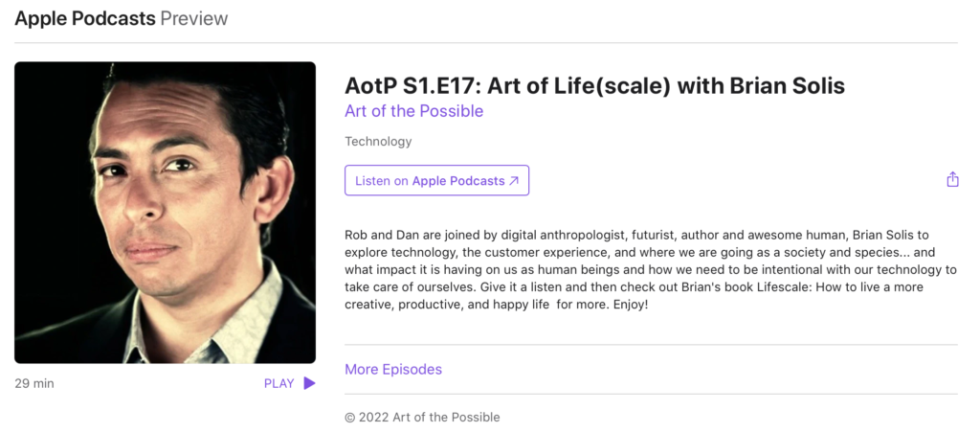
Task: Select the AotP S1.E17 episode title
Action: [x=594, y=85]
